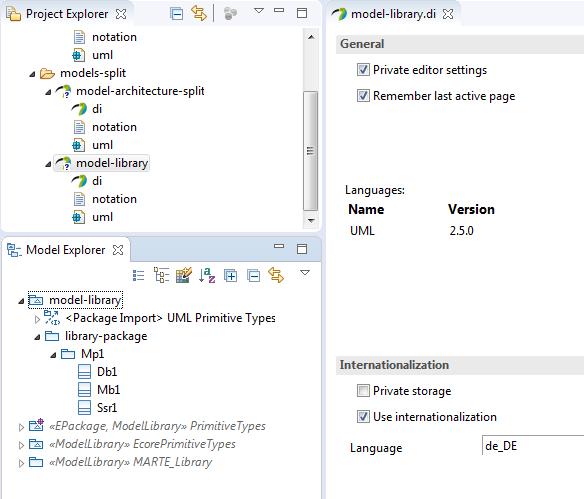Expand the Package Import UML Primitive Types node
Viewport: 584px width, 499px height.
(x=37, y=319)
